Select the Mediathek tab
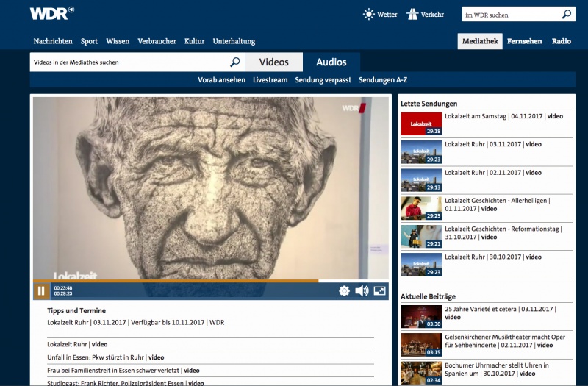Screen dimensions: 588x386 (x=480, y=41)
